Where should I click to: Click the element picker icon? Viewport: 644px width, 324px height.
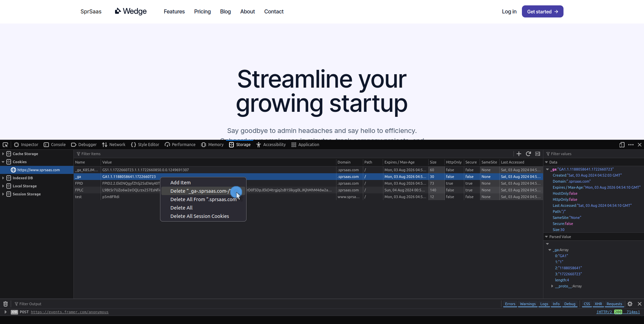5,145
